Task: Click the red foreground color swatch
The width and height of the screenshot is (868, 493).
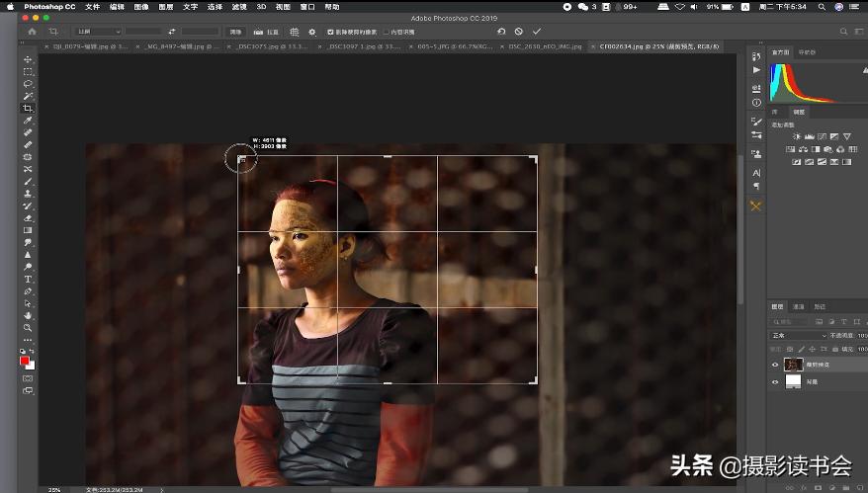Action: pos(25,360)
